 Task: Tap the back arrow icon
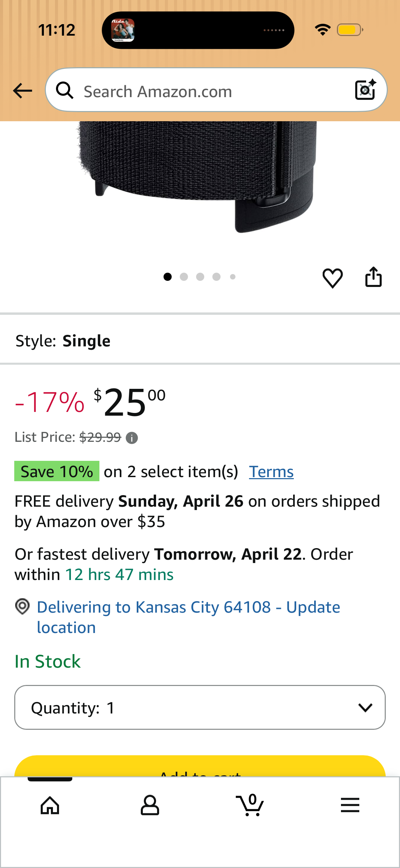click(x=22, y=91)
